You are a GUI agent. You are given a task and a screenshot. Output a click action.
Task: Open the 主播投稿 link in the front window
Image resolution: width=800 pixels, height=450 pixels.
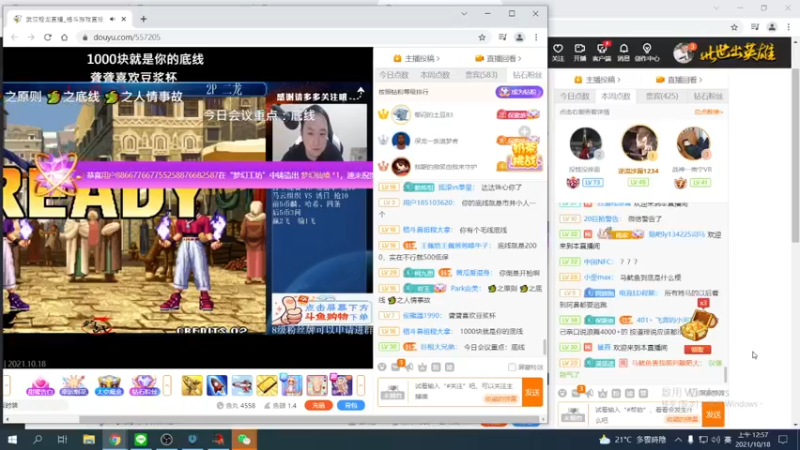pos(416,59)
